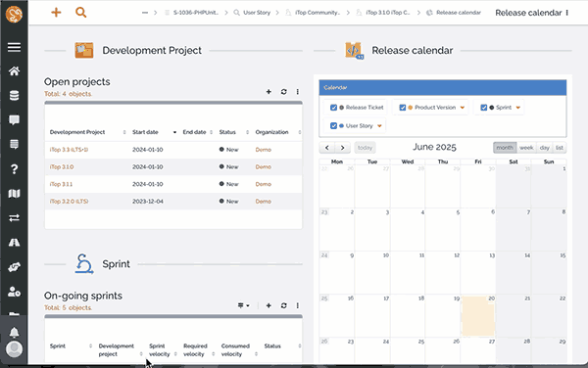Screen dimensions: 588x368
Task: Select June 20 highlighted calendar cell
Action: 478,316
